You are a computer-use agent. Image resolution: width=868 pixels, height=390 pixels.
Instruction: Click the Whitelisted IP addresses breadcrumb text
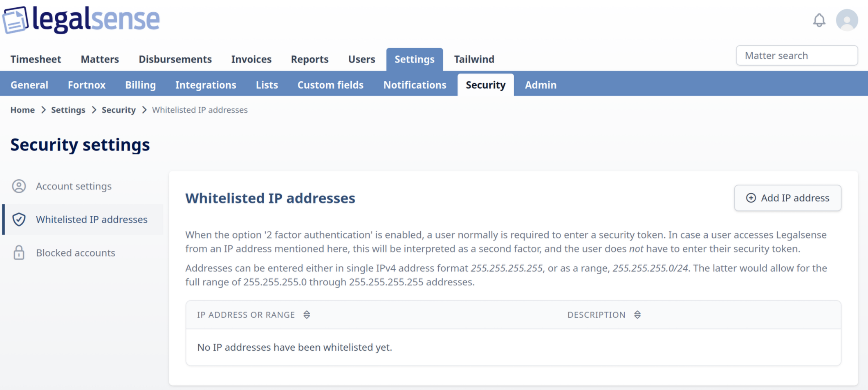point(200,110)
